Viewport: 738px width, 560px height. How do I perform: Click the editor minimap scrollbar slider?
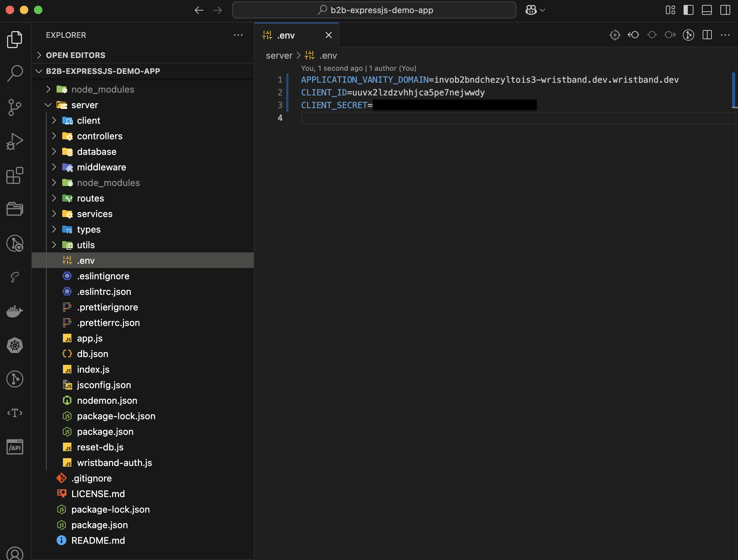pyautogui.click(x=734, y=90)
